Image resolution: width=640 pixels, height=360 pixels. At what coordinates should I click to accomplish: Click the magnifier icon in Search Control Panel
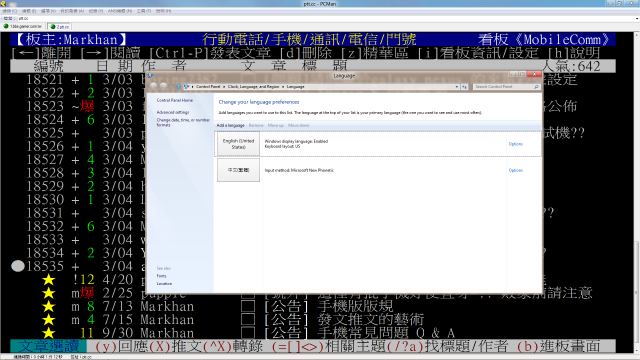pyautogui.click(x=536, y=87)
